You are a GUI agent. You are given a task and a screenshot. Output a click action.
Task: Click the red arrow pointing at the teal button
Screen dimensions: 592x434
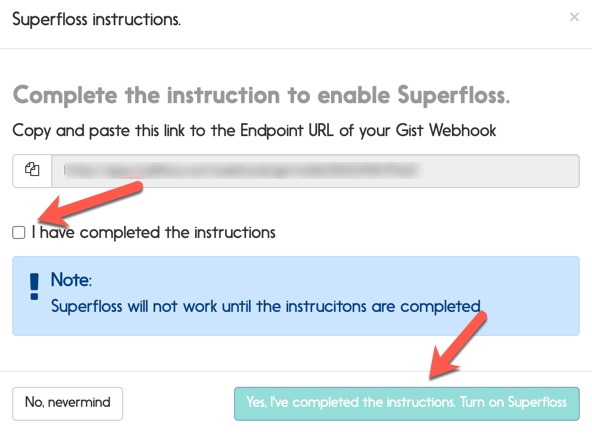point(458,345)
